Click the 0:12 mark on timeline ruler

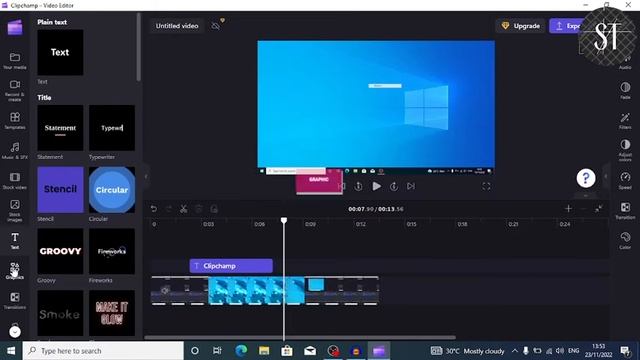360,224
